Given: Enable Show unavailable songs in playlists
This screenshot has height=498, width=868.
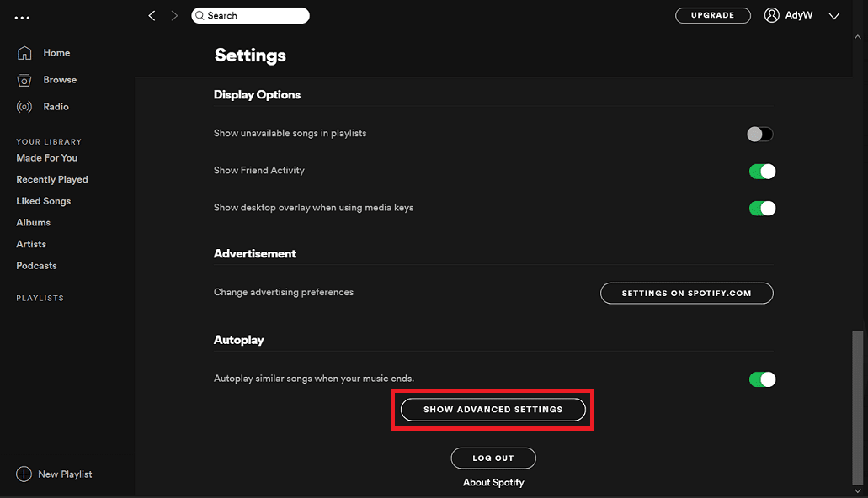Looking at the screenshot, I should [x=760, y=134].
